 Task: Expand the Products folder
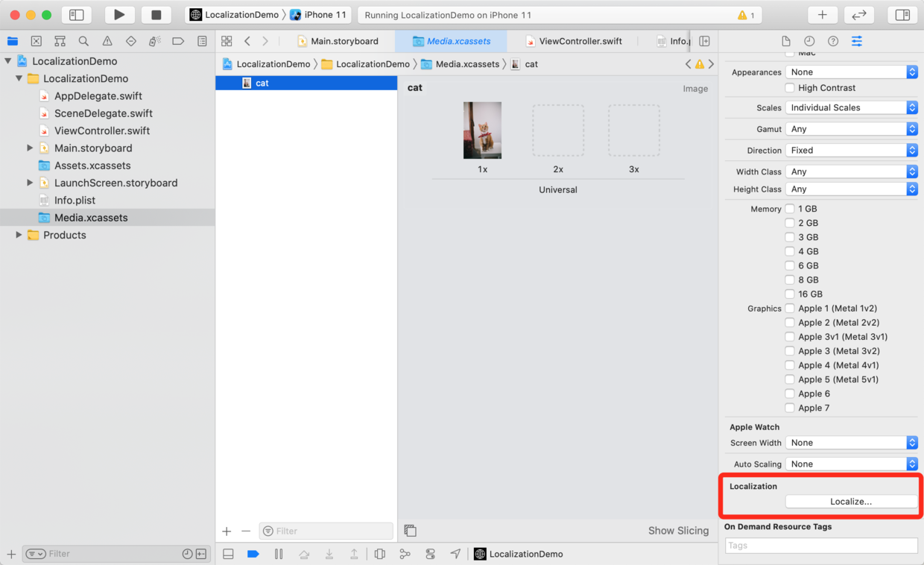[19, 235]
